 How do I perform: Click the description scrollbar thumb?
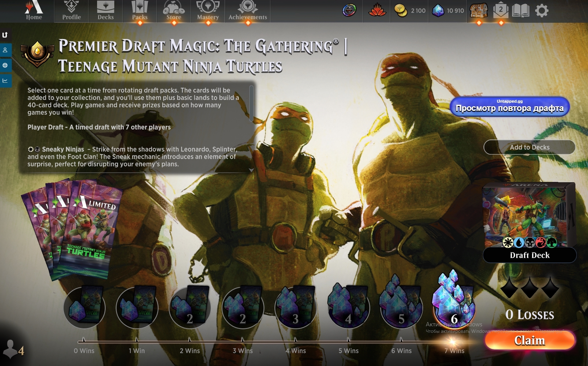251,103
